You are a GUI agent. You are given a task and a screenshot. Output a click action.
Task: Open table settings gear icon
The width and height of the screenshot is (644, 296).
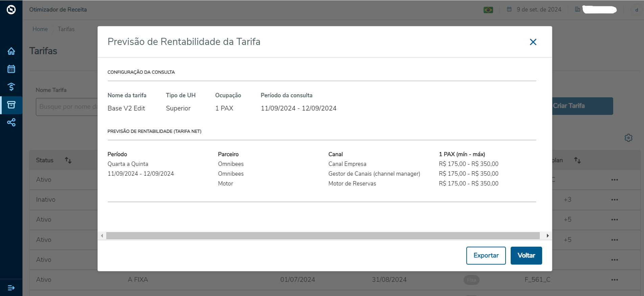[x=628, y=138]
